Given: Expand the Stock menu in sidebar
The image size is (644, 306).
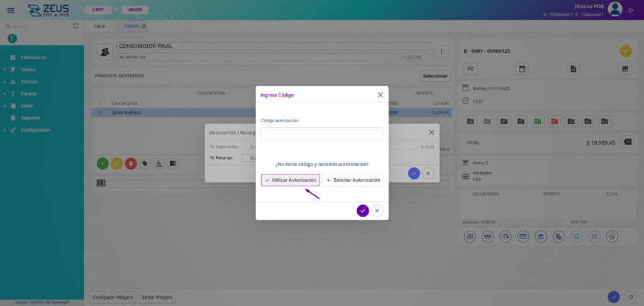Looking at the screenshot, I should coord(26,106).
